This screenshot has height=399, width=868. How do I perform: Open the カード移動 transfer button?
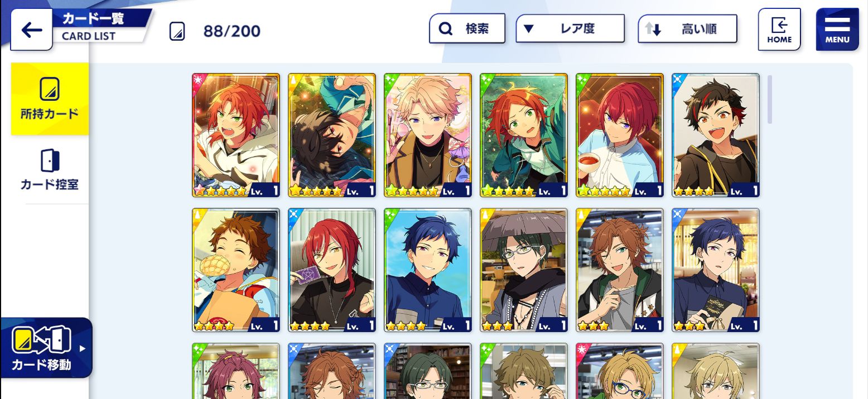tap(46, 348)
